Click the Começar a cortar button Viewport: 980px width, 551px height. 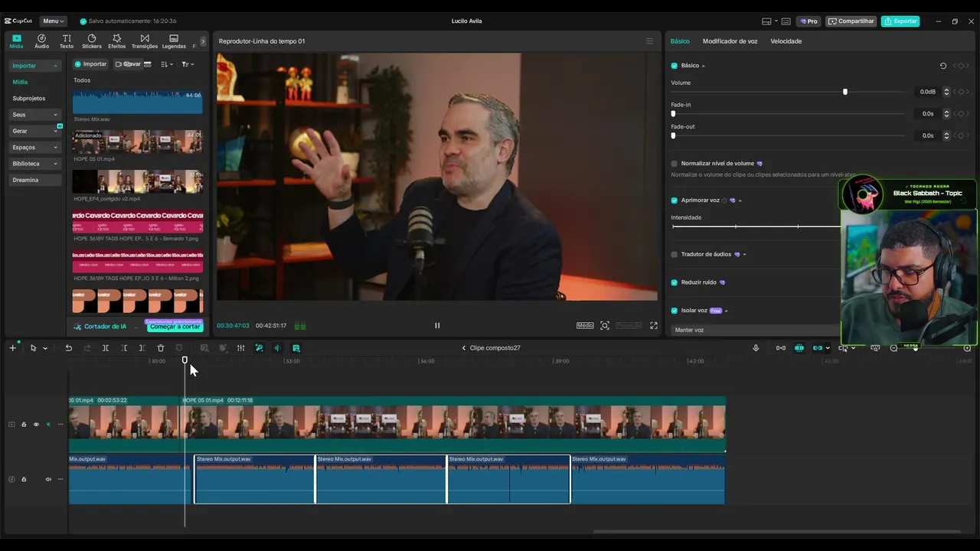[175, 327]
